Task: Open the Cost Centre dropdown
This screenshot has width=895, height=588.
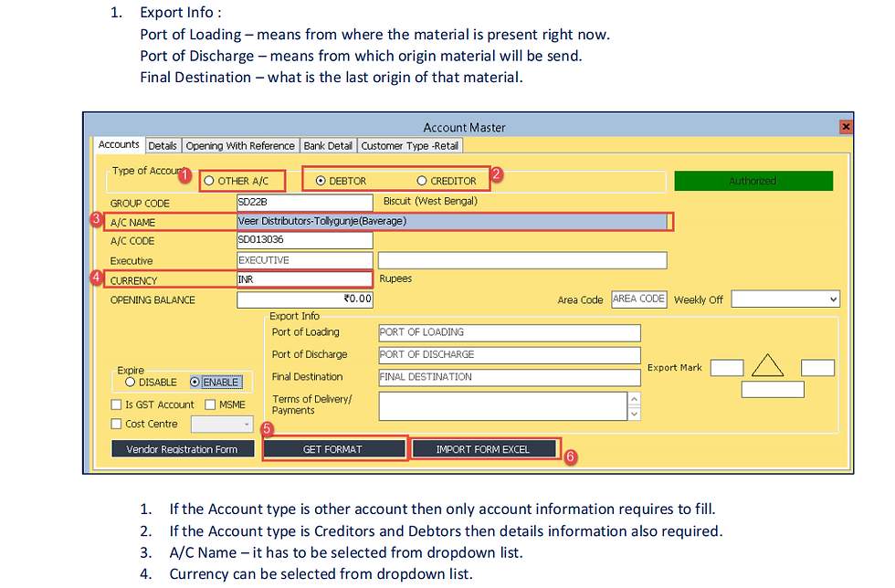Action: click(222, 425)
